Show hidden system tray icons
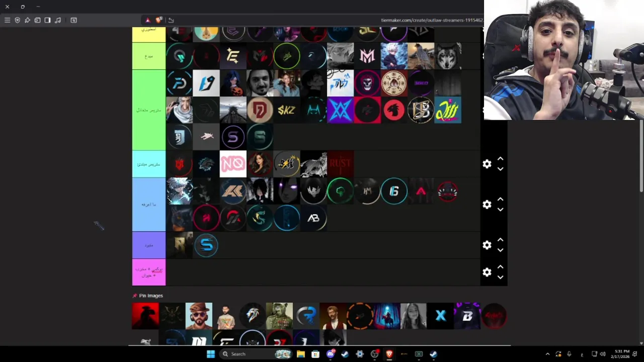Screen dimensions: 644x362 coord(547,354)
